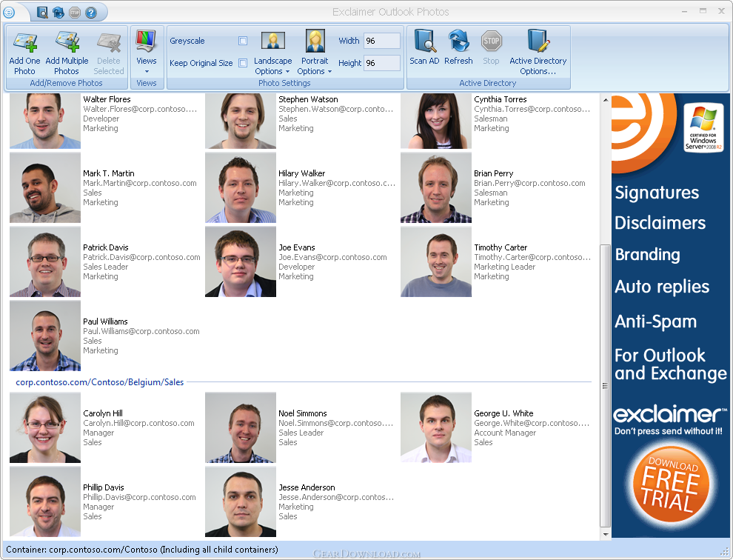
Task: Select Timothy Carter photo thumbnail
Action: pos(435,261)
